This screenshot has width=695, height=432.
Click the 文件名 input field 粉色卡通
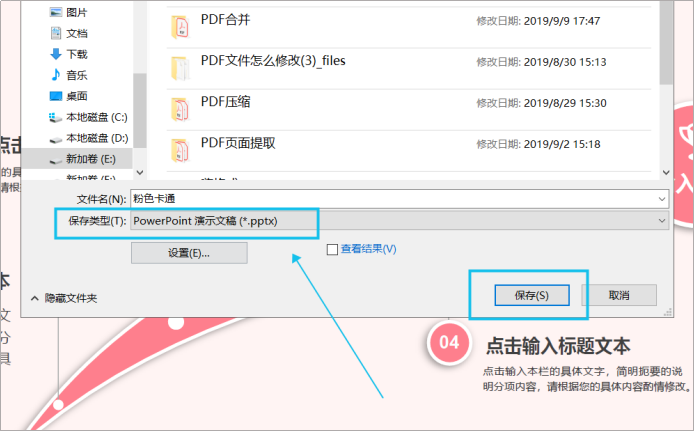point(399,199)
